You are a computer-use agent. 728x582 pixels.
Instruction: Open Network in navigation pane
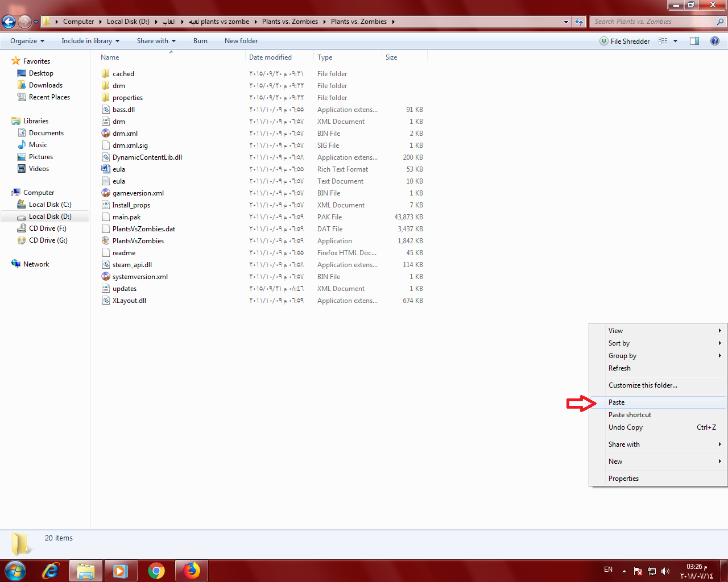[36, 264]
